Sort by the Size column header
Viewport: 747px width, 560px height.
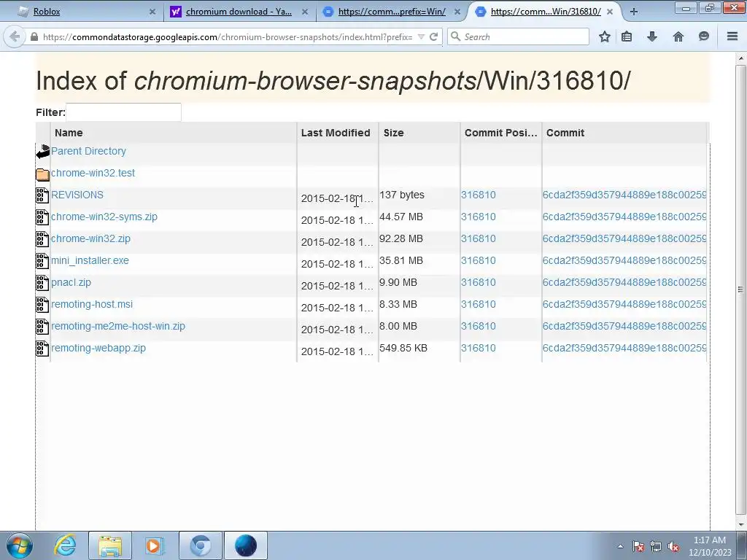pos(419,133)
